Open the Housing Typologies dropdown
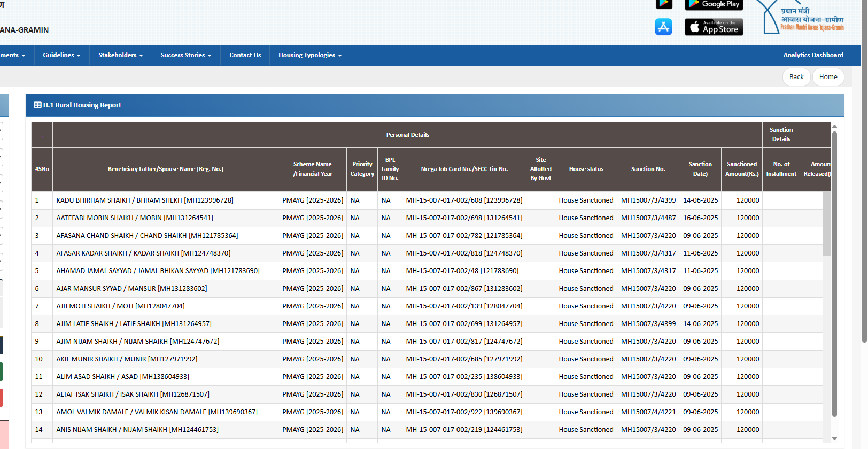The image size is (868, 449). pyautogui.click(x=309, y=55)
